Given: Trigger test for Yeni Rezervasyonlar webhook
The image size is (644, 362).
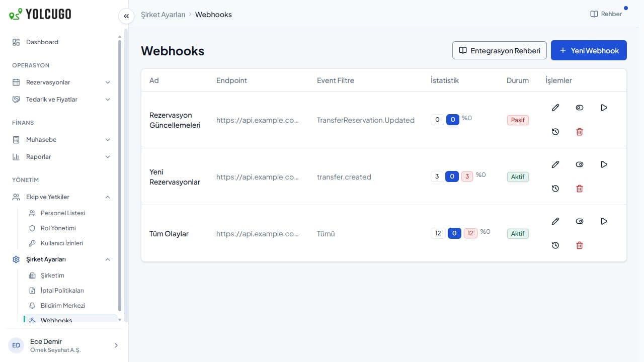Looking at the screenshot, I should 604,164.
